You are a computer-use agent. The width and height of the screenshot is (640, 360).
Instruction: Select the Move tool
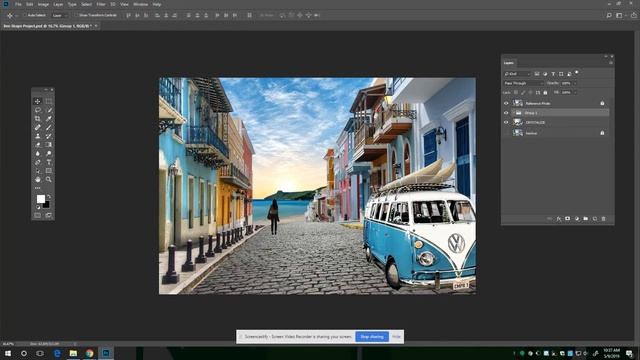tap(38, 101)
